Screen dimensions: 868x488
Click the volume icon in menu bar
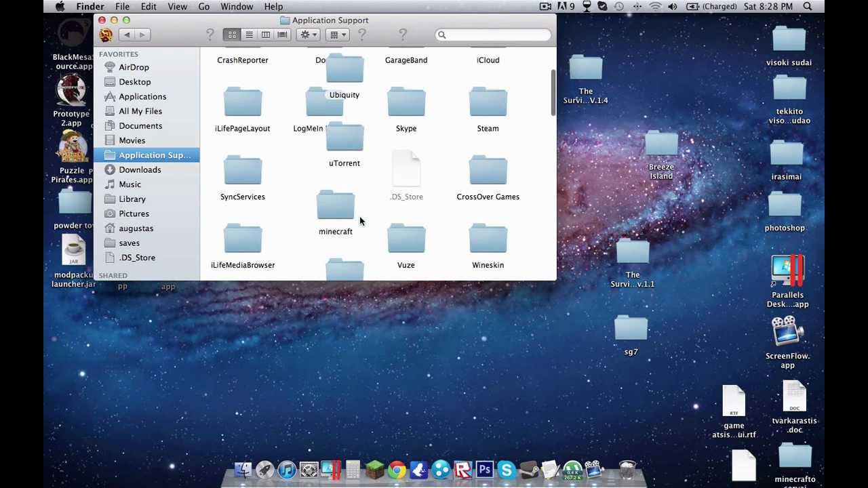672,7
